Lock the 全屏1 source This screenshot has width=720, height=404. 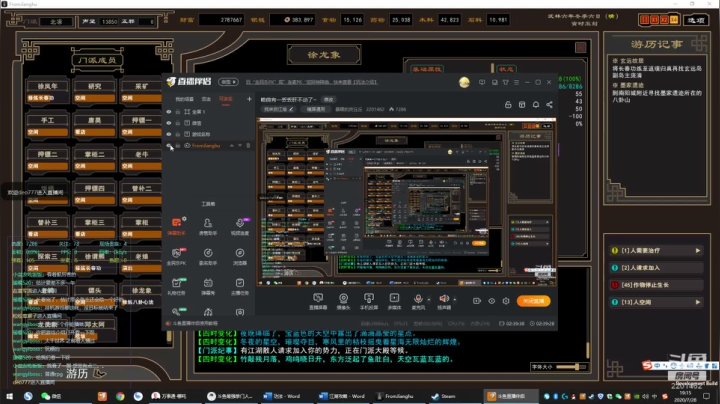pos(178,112)
